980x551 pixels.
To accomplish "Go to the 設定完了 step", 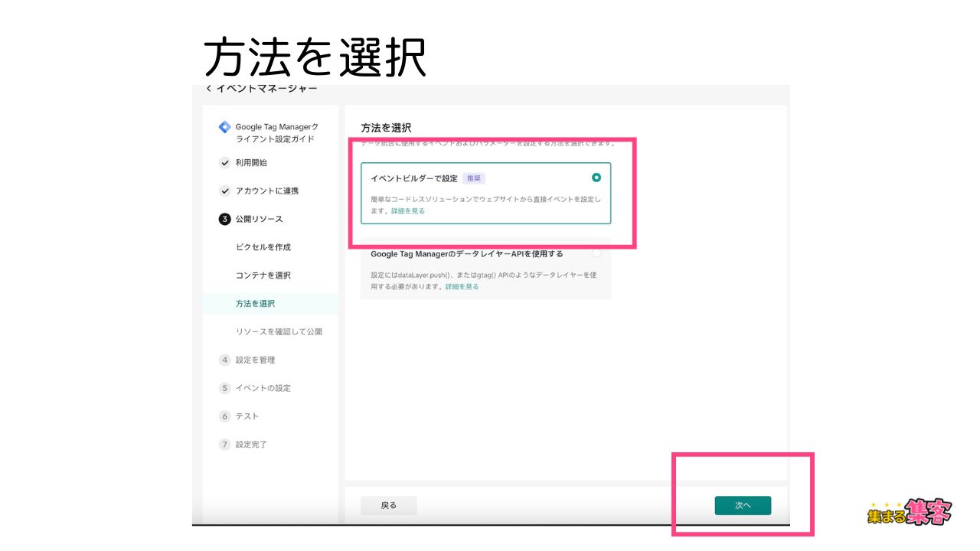I will [251, 445].
